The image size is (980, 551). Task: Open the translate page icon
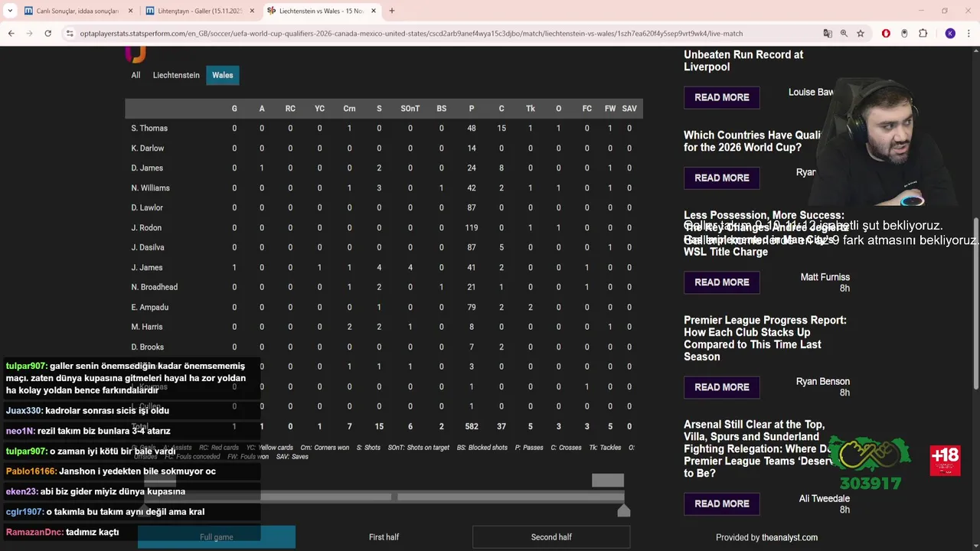[828, 34]
